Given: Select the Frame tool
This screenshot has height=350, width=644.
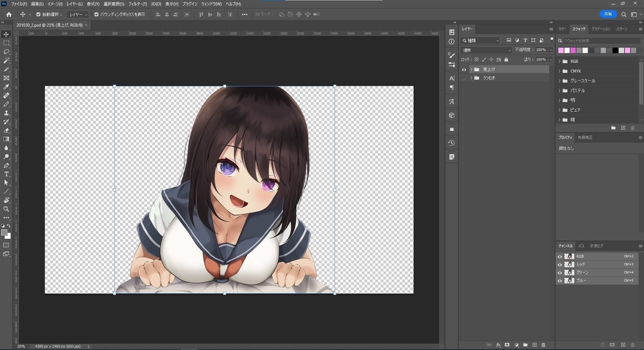Looking at the screenshot, I should 6,78.
